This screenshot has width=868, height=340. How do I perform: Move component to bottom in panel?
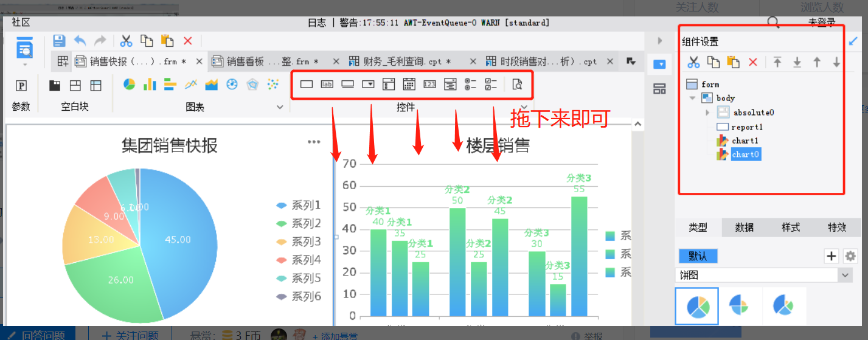pyautogui.click(x=797, y=62)
